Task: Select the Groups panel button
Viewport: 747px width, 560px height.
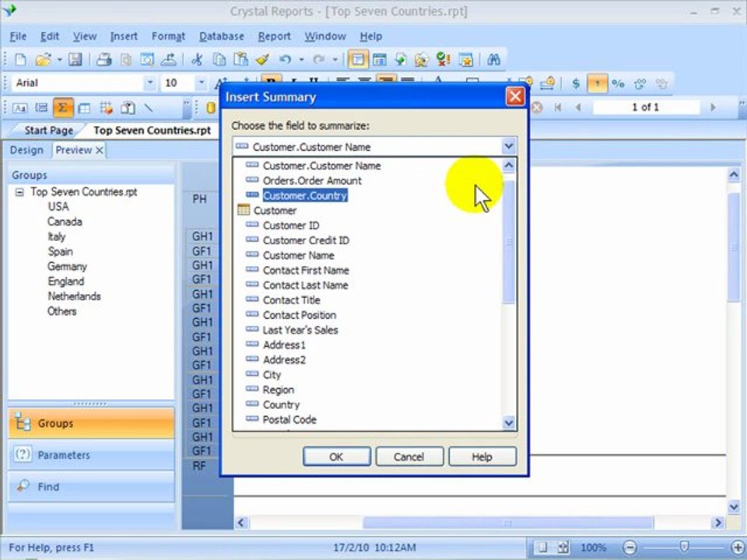Action: coord(91,423)
